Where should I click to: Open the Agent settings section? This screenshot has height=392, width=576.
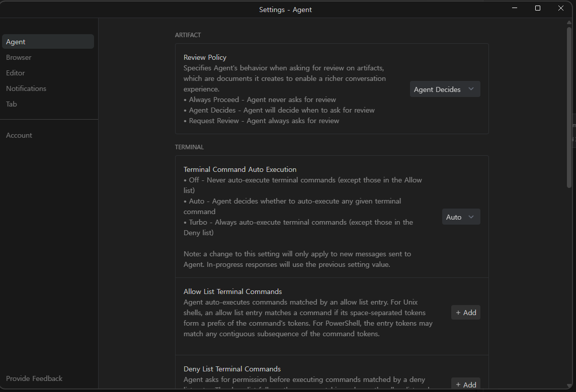click(x=47, y=42)
